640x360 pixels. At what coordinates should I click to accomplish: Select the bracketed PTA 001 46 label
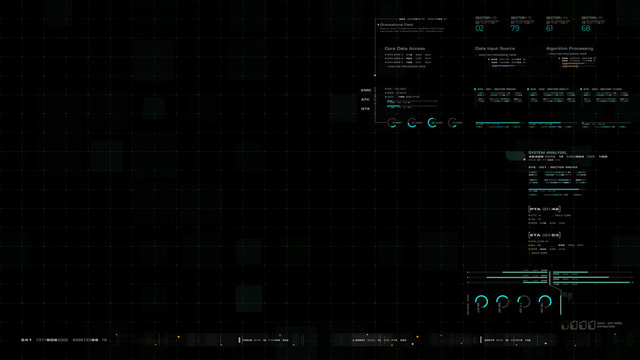pyautogui.click(x=544, y=209)
